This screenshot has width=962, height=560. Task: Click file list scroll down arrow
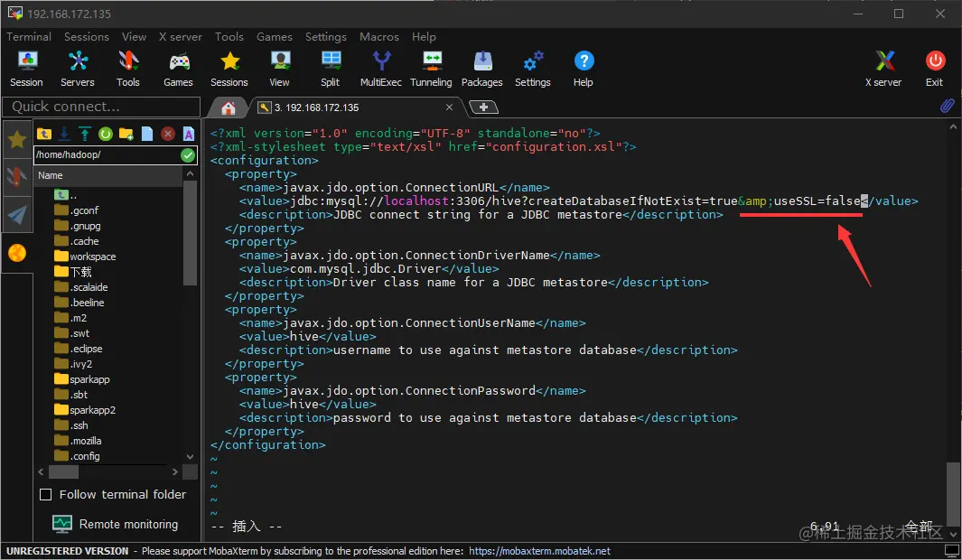point(191,457)
